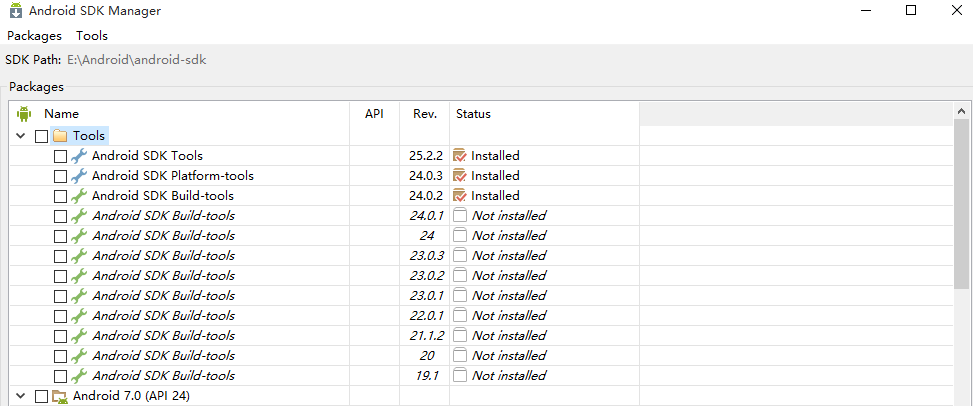Click the API column header
973x406 pixels.
(374, 114)
